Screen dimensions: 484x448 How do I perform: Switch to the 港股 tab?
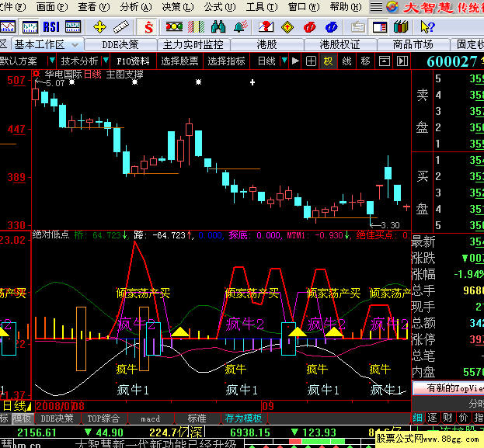pos(266,45)
